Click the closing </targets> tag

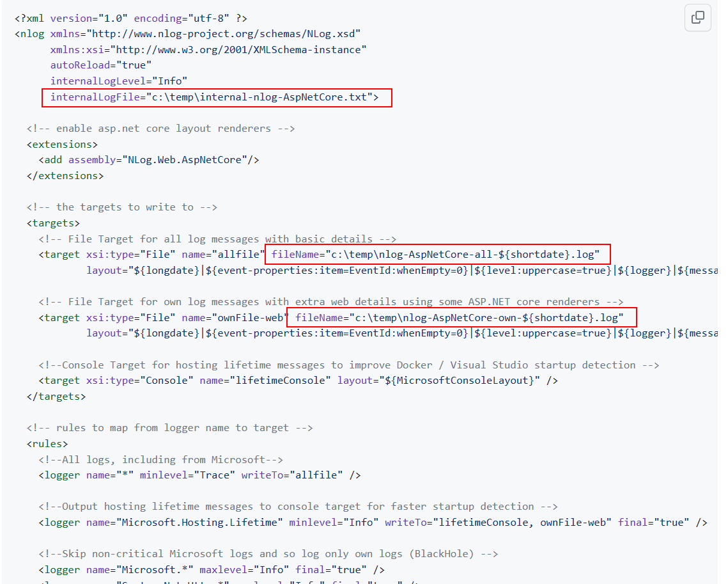tap(56, 397)
